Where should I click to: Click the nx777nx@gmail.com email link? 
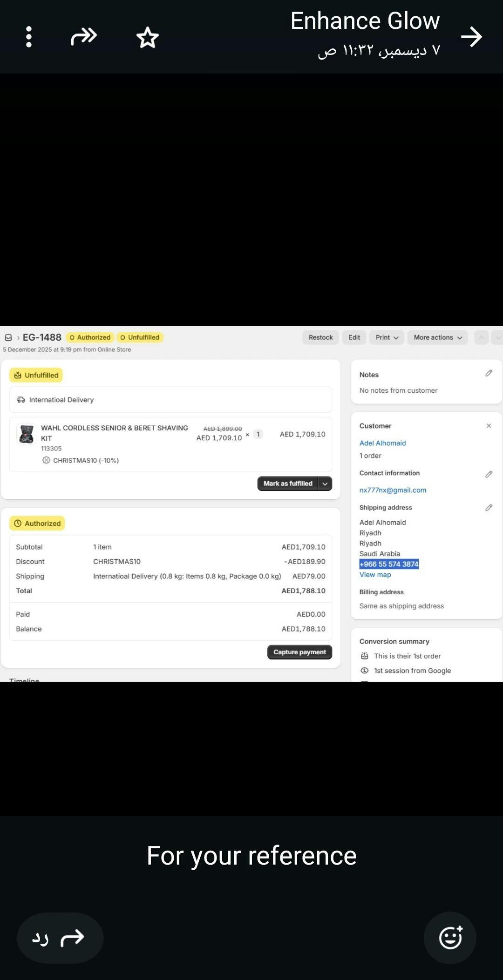coord(393,490)
